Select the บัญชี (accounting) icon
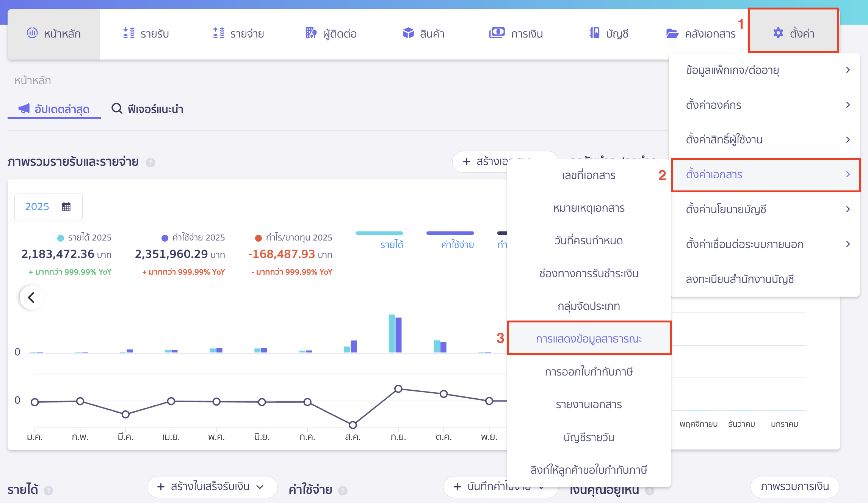Image resolution: width=868 pixels, height=503 pixels. [608, 33]
